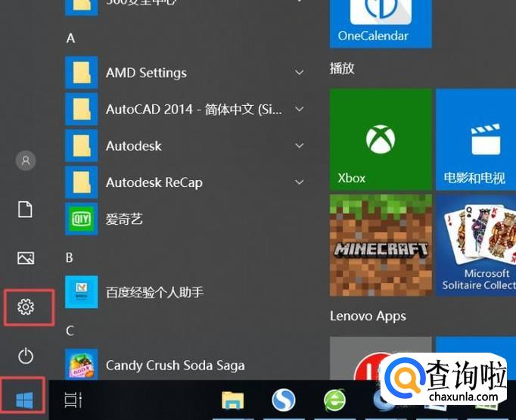Image resolution: width=516 pixels, height=420 pixels.
Task: Click the Lenovo Apps group title
Action: point(368,316)
